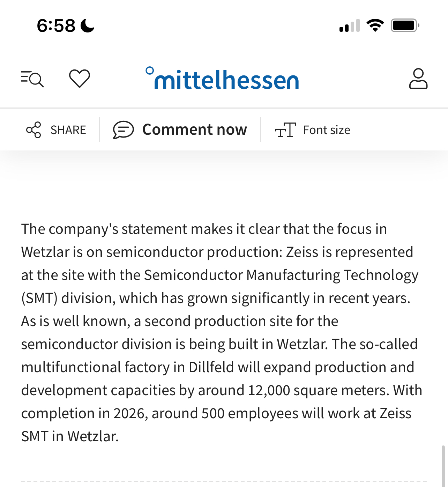
Task: Click Comment now text
Action: coord(195,130)
